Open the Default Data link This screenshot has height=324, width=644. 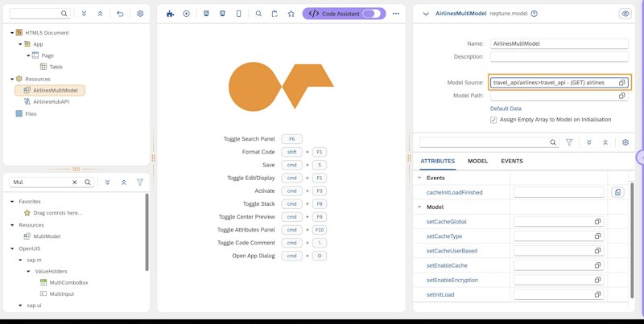point(506,109)
